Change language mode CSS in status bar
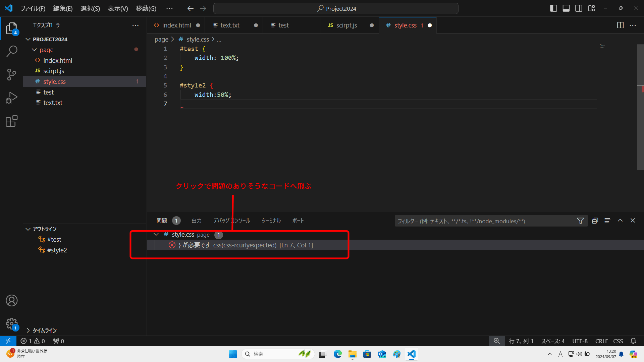The width and height of the screenshot is (644, 362). 618,341
